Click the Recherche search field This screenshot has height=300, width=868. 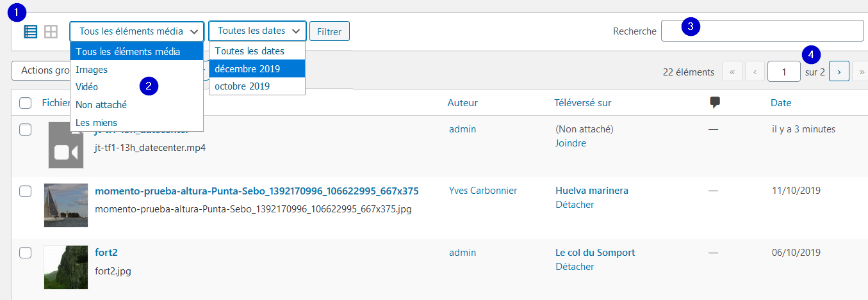[x=762, y=31]
